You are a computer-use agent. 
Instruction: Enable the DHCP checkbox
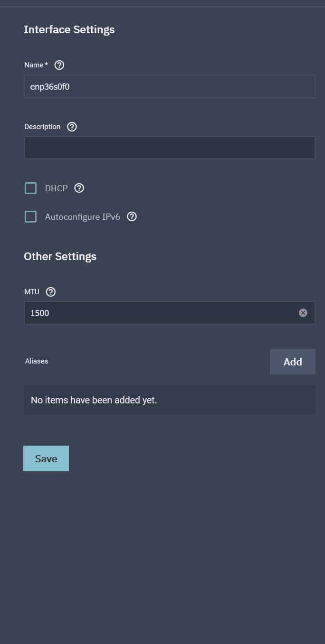point(31,188)
